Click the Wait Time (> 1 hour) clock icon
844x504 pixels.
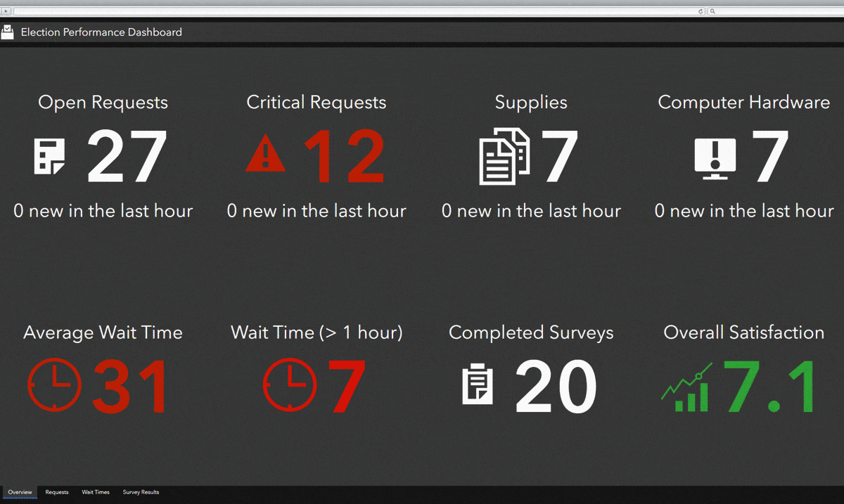(290, 385)
